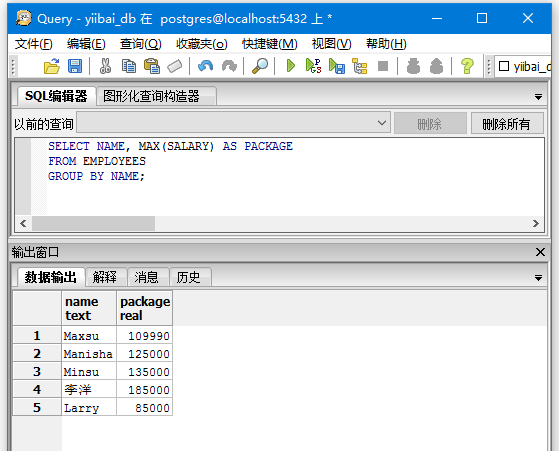Screen dimensions: 559x451
Task: Click the execute to file icon
Action: click(x=337, y=66)
